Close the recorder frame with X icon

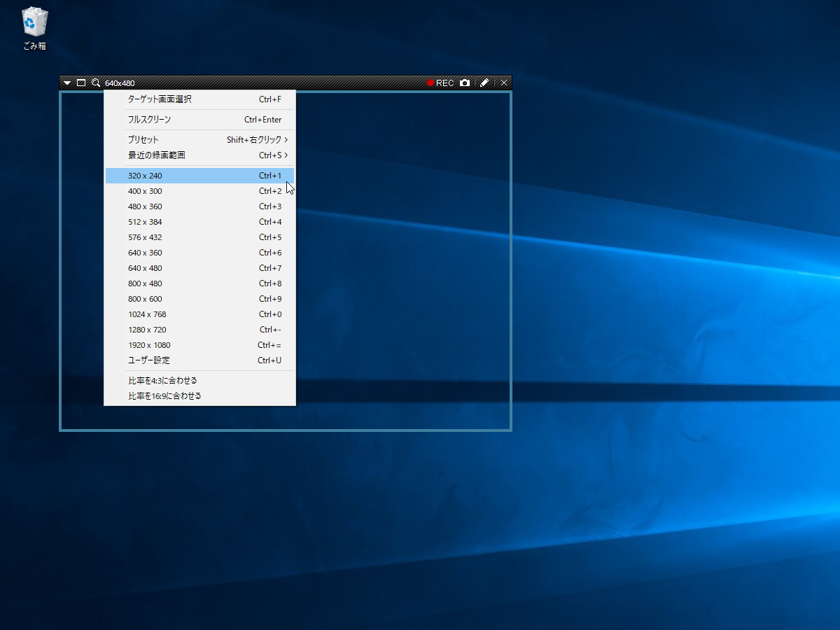point(504,83)
